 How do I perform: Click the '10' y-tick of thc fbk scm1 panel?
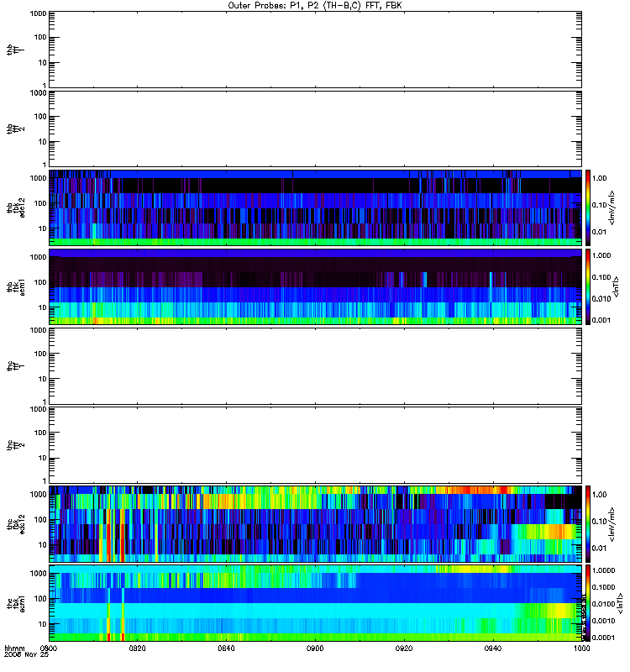(x=43, y=624)
